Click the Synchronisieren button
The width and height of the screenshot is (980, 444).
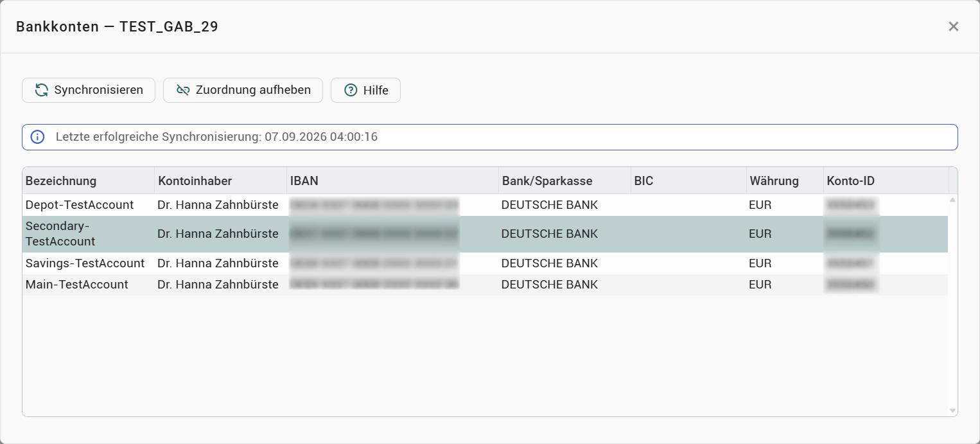pyautogui.click(x=89, y=90)
